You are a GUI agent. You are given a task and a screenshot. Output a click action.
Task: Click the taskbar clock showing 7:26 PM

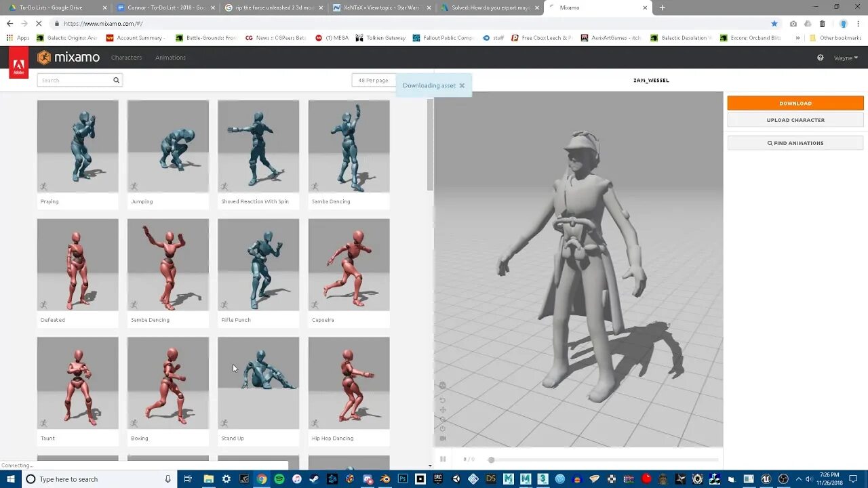click(x=829, y=479)
